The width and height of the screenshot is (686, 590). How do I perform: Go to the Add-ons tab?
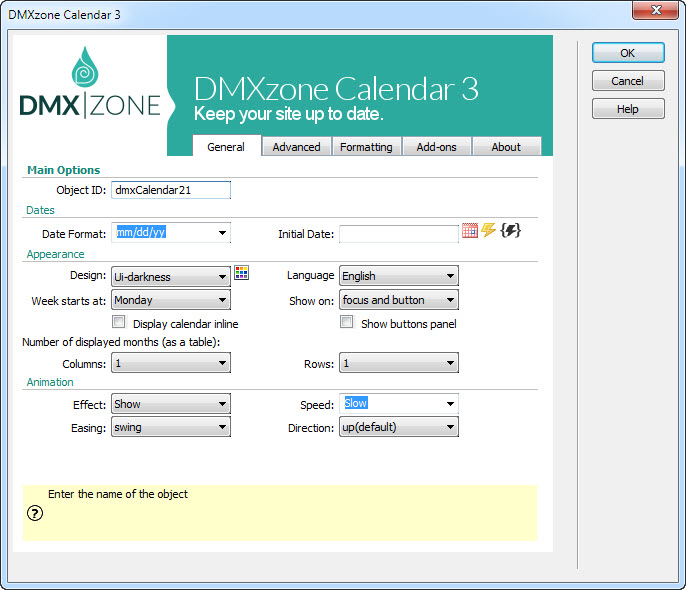pyautogui.click(x=436, y=147)
